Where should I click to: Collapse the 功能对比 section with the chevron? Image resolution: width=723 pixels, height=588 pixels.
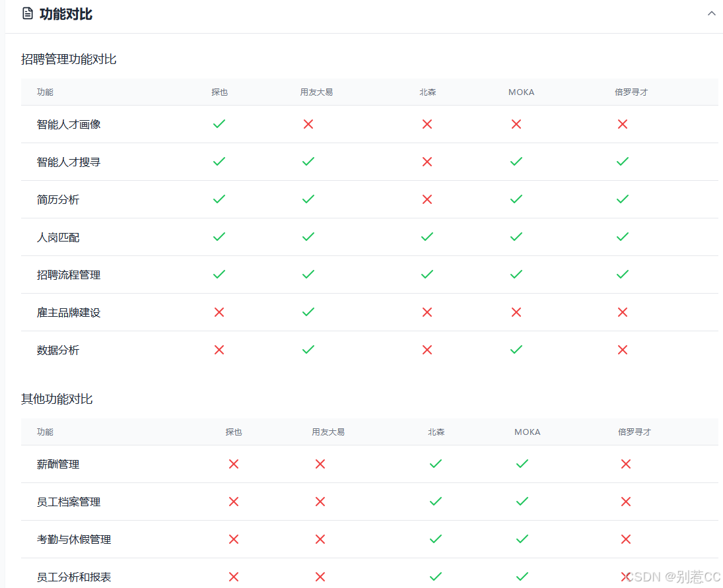[712, 14]
